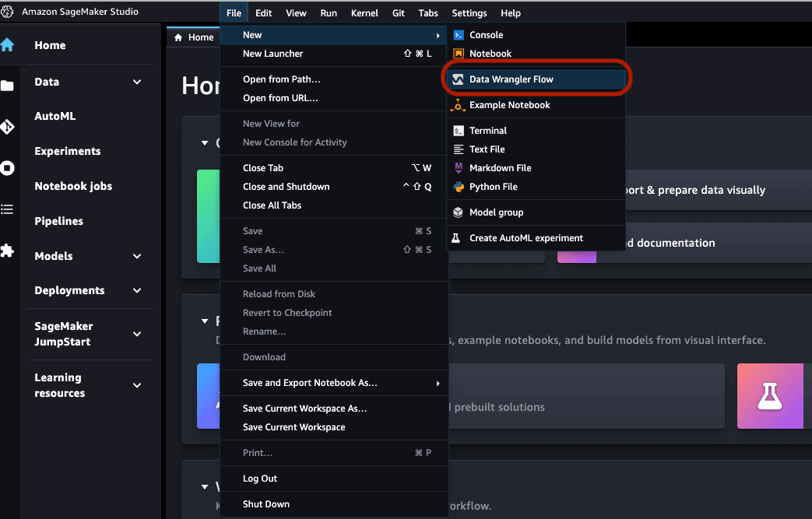Viewport: 812px width, 519px height.
Task: Open Pipelines in sidebar
Action: [58, 221]
